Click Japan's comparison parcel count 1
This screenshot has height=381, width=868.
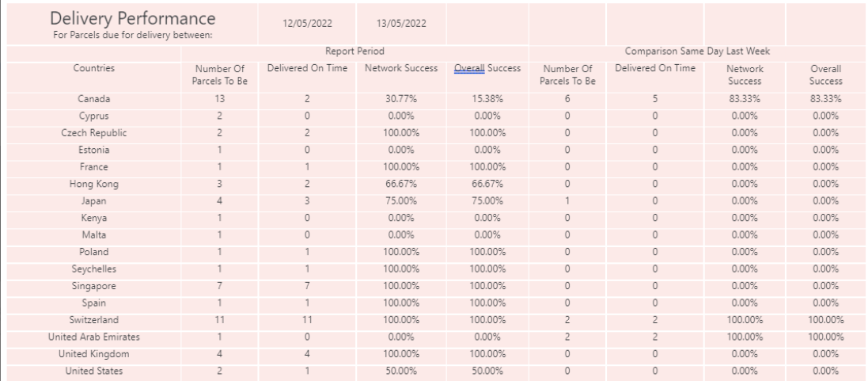pos(567,201)
